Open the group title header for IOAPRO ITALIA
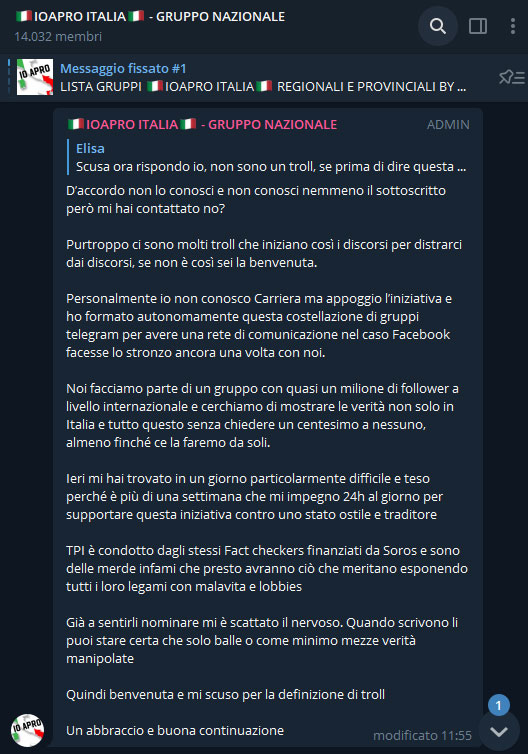The image size is (528, 754). pos(151,16)
